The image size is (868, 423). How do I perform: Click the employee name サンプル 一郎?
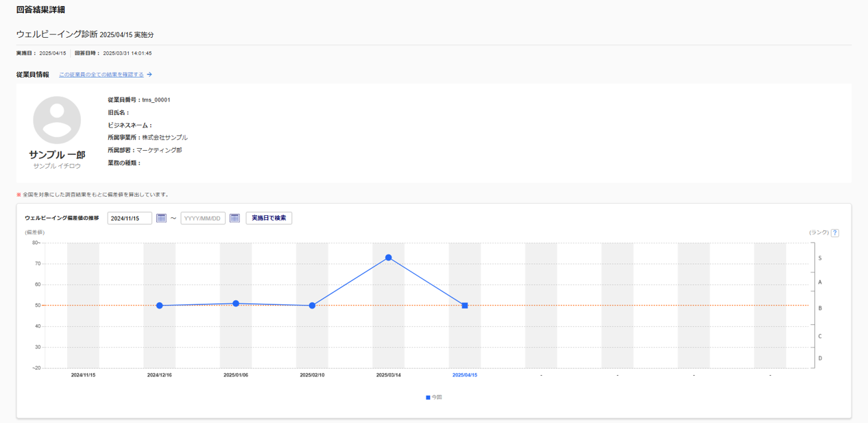coord(57,155)
